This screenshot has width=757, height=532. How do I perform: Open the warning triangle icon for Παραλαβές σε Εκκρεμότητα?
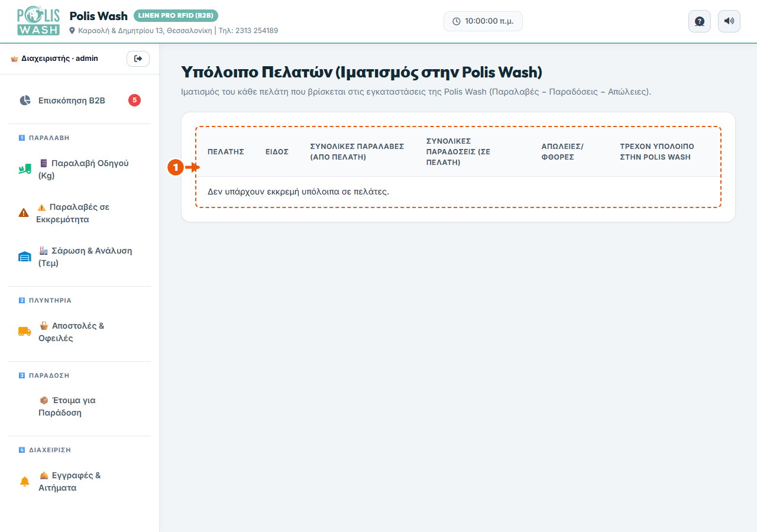(x=24, y=213)
